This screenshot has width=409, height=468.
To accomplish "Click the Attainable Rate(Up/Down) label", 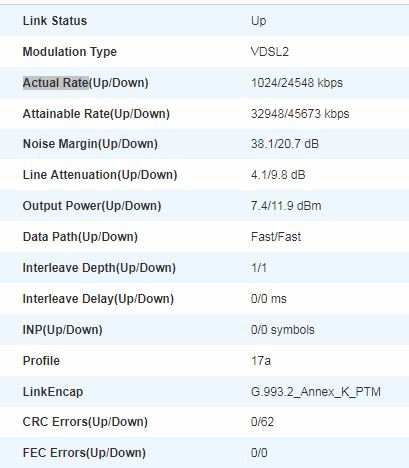I will tap(96, 114).
